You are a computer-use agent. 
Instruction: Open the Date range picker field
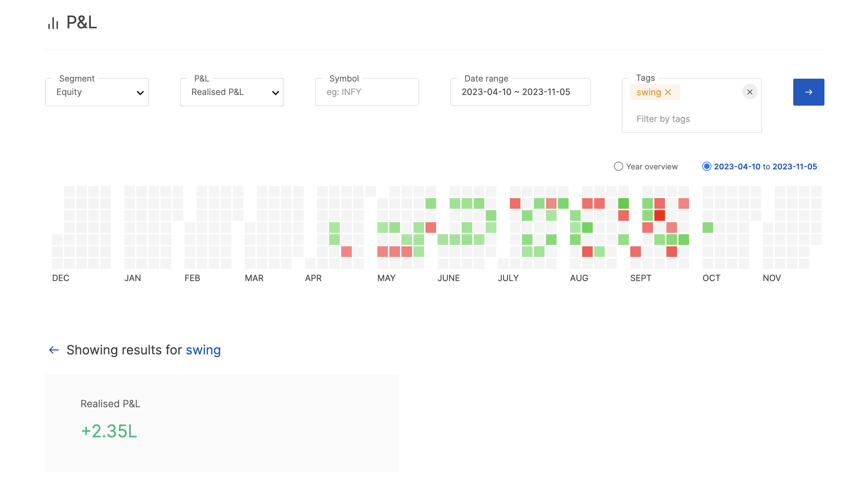520,92
